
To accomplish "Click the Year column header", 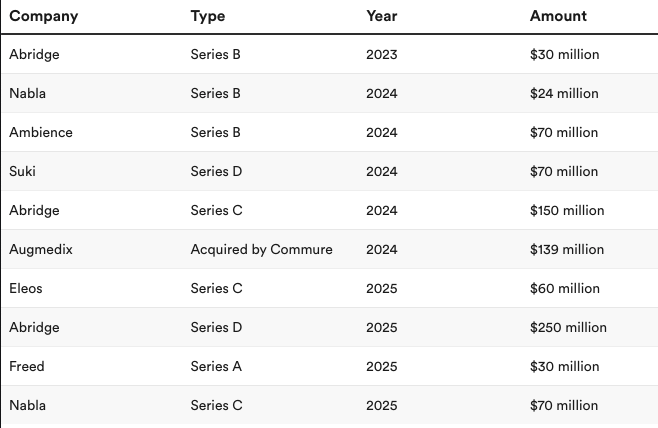I will point(381,16).
